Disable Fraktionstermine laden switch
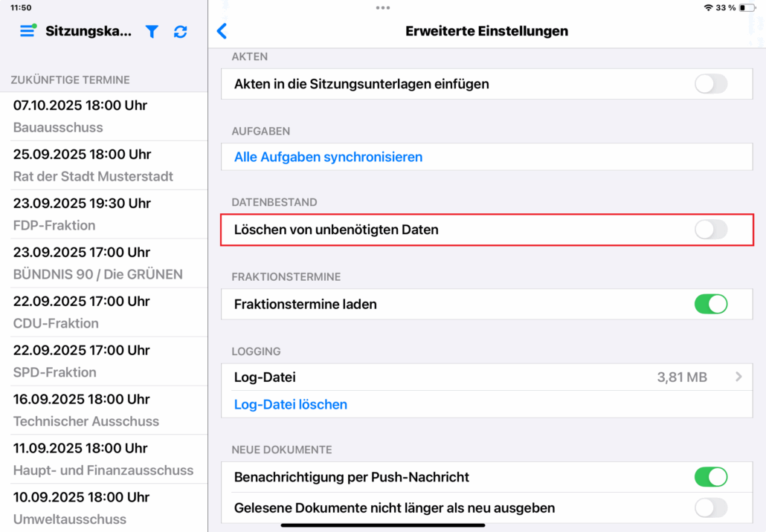Image resolution: width=766 pixels, height=532 pixels. (710, 304)
